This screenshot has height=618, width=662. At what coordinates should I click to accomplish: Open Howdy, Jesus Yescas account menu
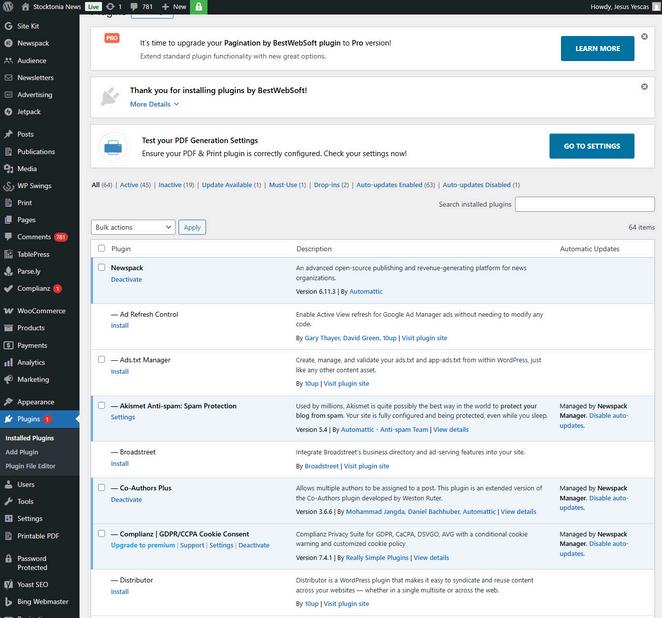pyautogui.click(x=624, y=7)
